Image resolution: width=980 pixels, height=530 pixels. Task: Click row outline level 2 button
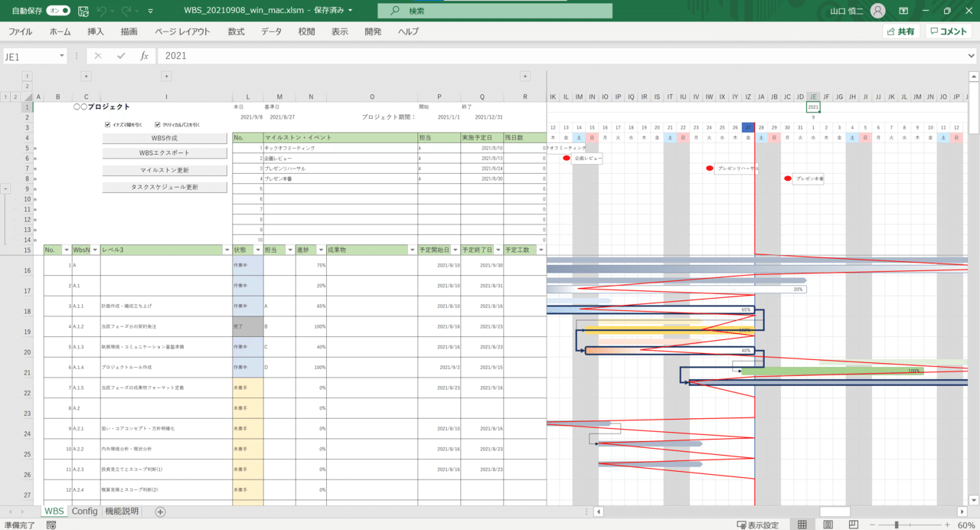click(15, 97)
